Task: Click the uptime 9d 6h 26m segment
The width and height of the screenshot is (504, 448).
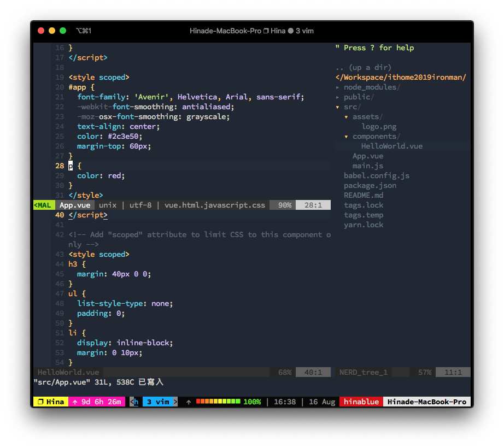Action: coord(97,402)
